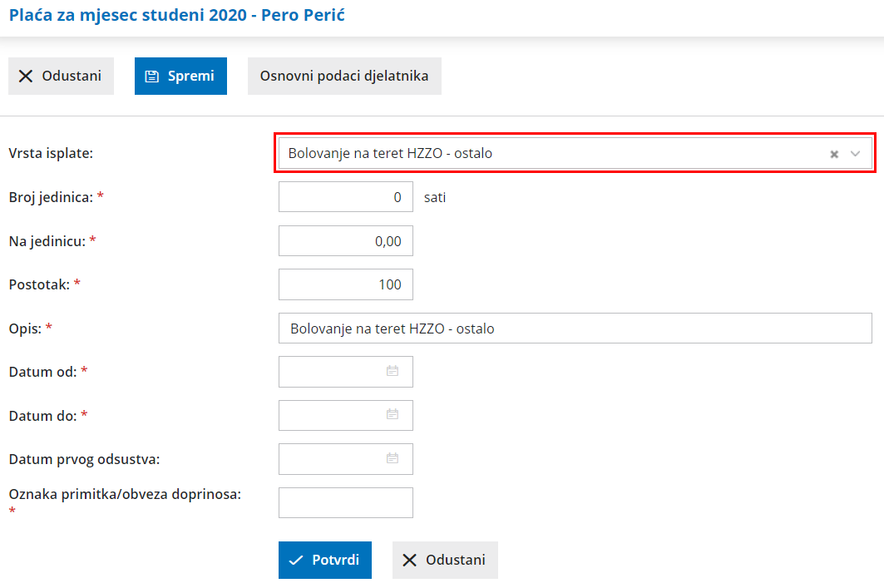884x588 pixels.
Task: Click into the Opis text field
Action: [x=574, y=329]
